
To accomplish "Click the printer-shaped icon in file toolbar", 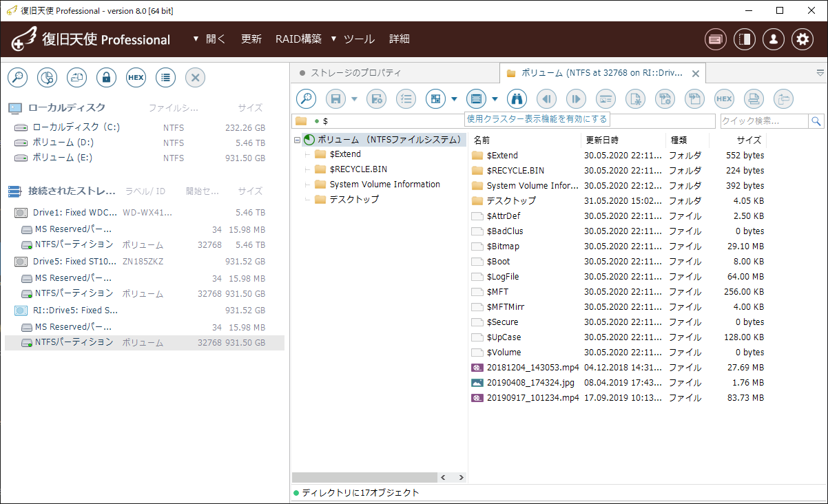I will pos(754,98).
